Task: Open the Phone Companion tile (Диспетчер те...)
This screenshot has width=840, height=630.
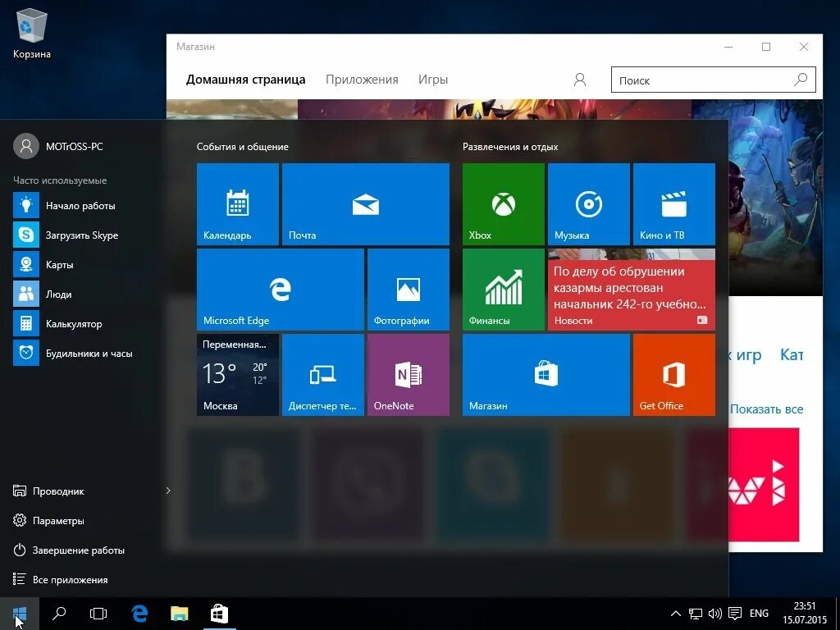Action: pos(323,374)
